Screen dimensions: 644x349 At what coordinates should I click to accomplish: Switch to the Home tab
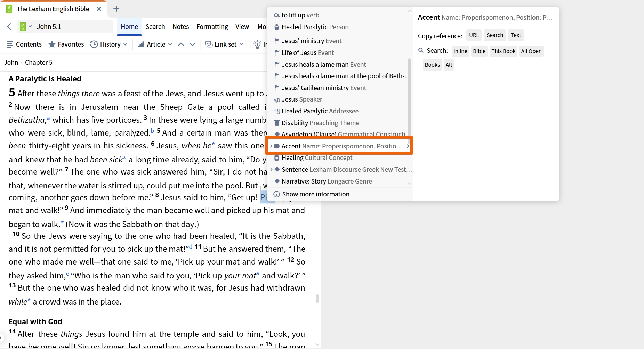click(x=129, y=26)
